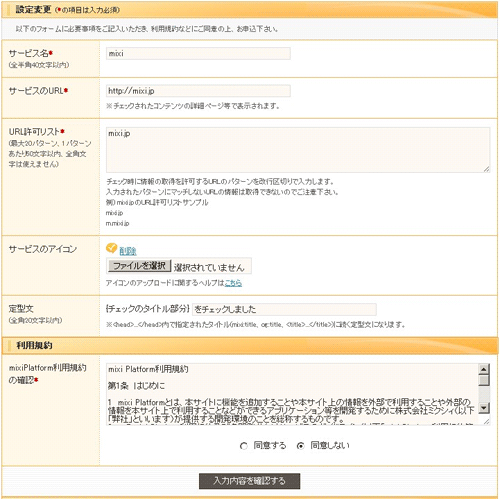
Task: Click the terms textarea scrollbar up arrow
Action: (x=484, y=369)
